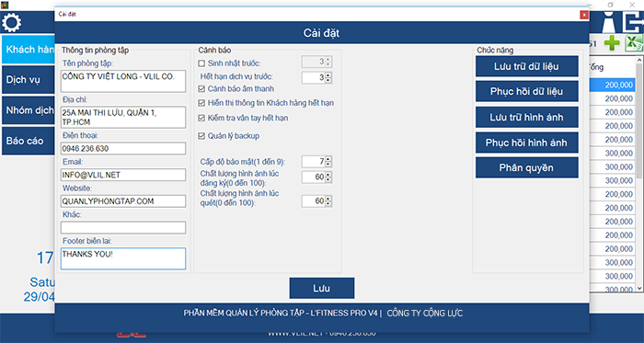Screen dimensions: 644x343
Task: Close the Cài đặt dialog with red X
Action: pos(583,15)
